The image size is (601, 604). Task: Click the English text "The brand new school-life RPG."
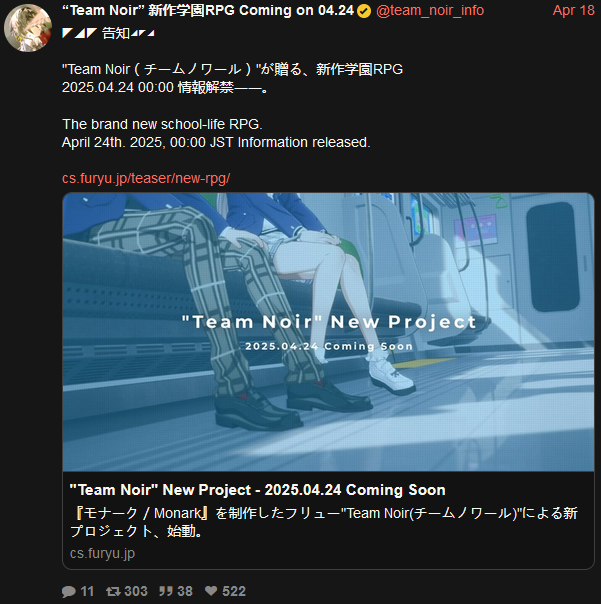pyautogui.click(x=162, y=124)
